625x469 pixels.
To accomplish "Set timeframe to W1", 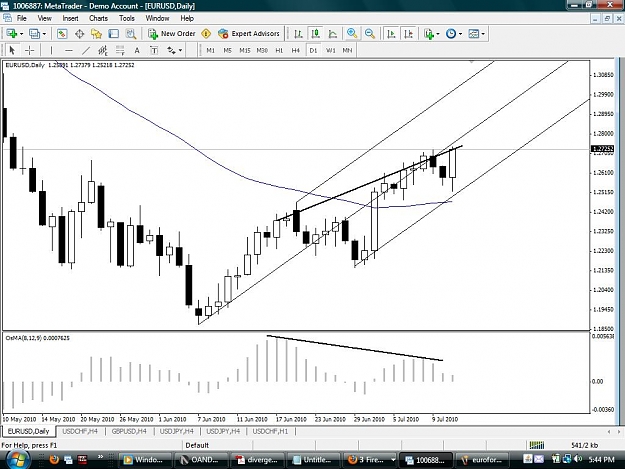I will 331,50.
